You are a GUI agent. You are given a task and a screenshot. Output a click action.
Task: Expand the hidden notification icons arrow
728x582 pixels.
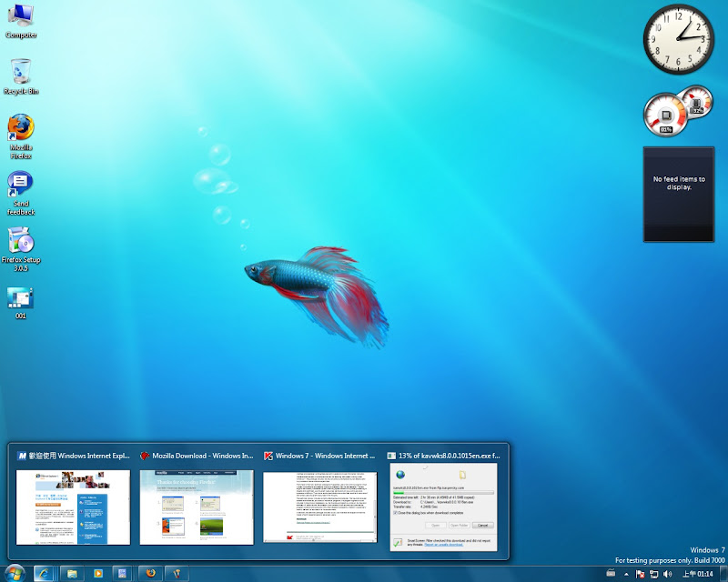click(x=626, y=574)
